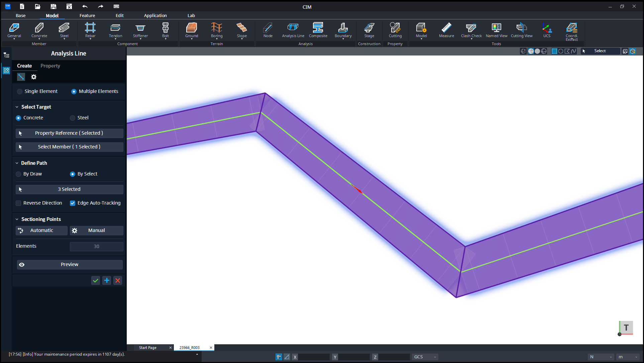Select the Single Element radio button

pyautogui.click(x=20, y=92)
